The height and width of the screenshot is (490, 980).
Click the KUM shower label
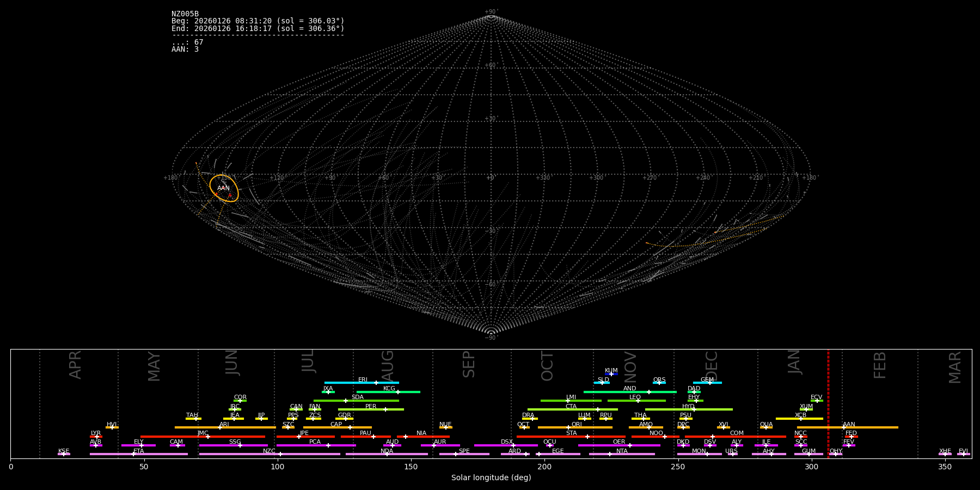tap(611, 371)
